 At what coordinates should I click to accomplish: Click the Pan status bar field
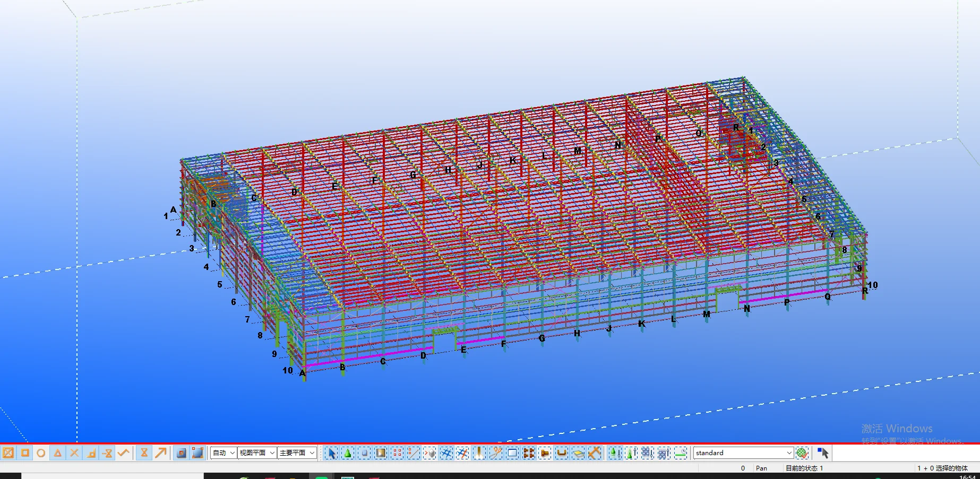(761, 468)
